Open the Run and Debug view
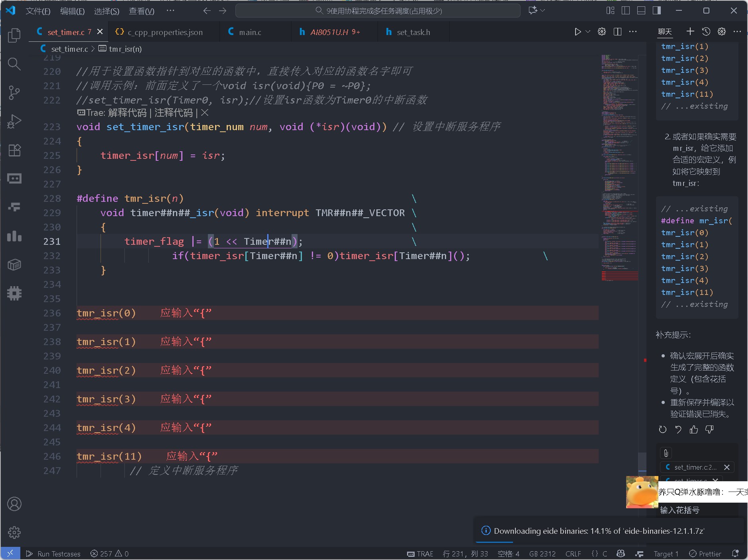 click(14, 121)
